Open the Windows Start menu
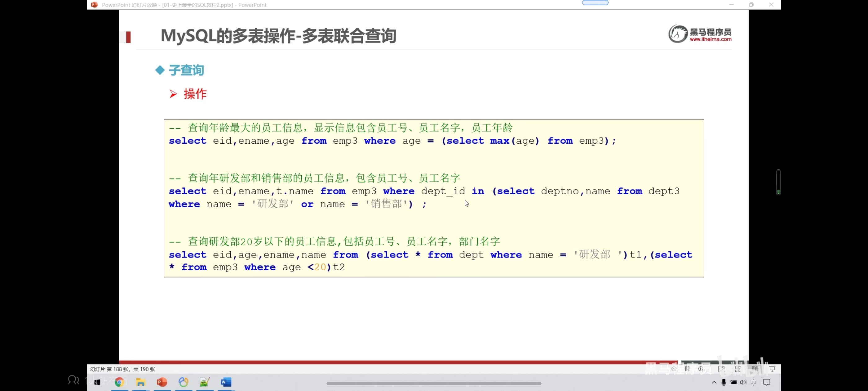 (97, 382)
